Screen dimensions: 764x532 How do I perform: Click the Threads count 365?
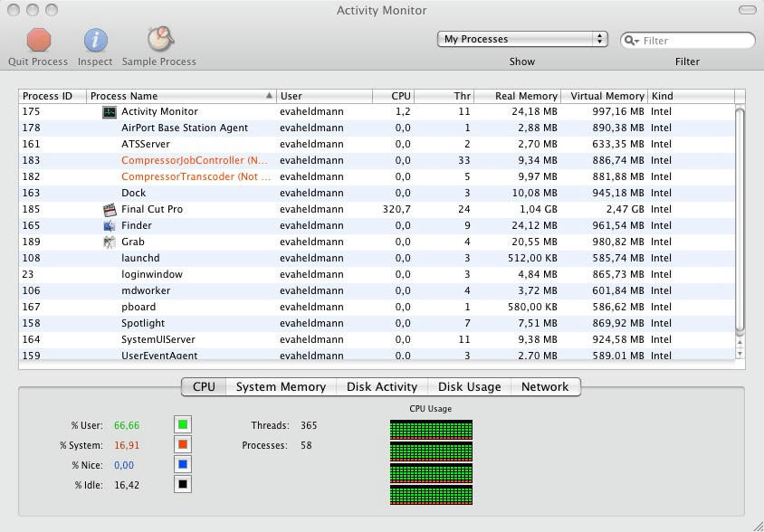(309, 425)
